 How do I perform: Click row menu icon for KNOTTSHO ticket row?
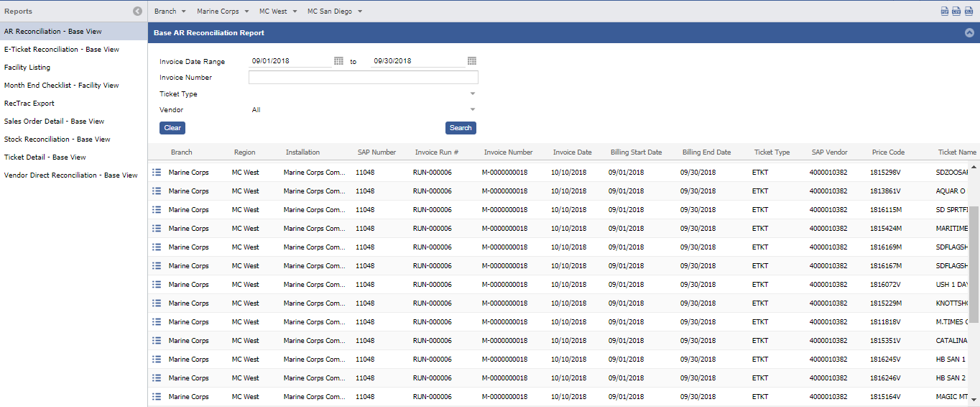[156, 303]
